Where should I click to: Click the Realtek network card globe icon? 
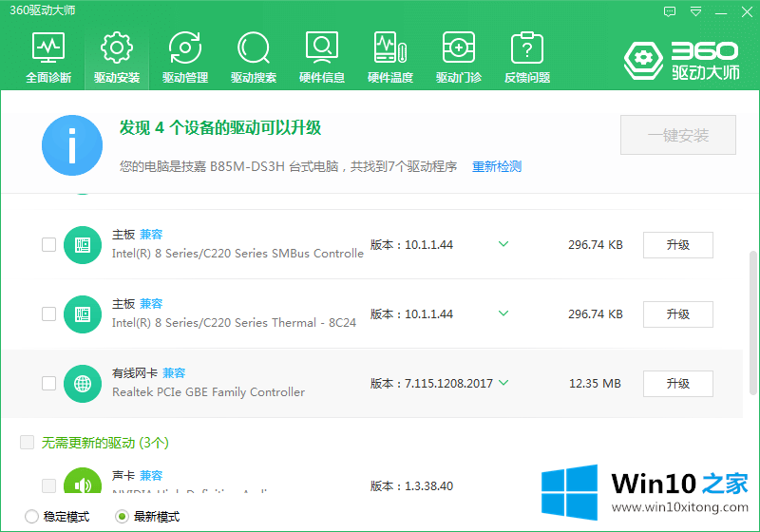83,384
